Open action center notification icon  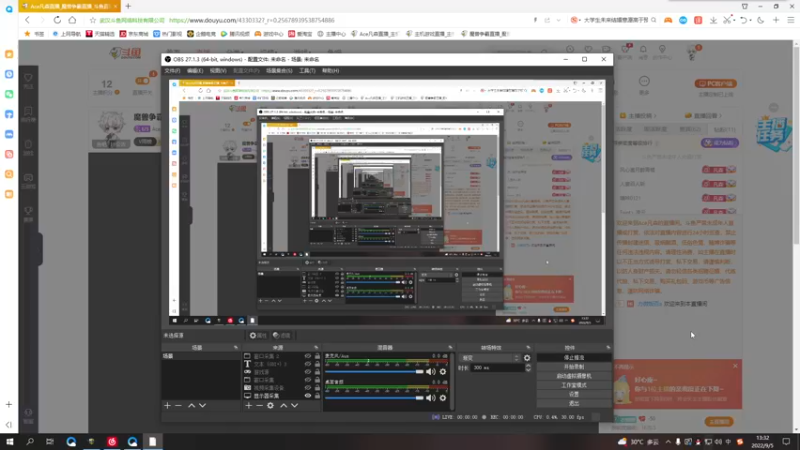tap(786, 442)
